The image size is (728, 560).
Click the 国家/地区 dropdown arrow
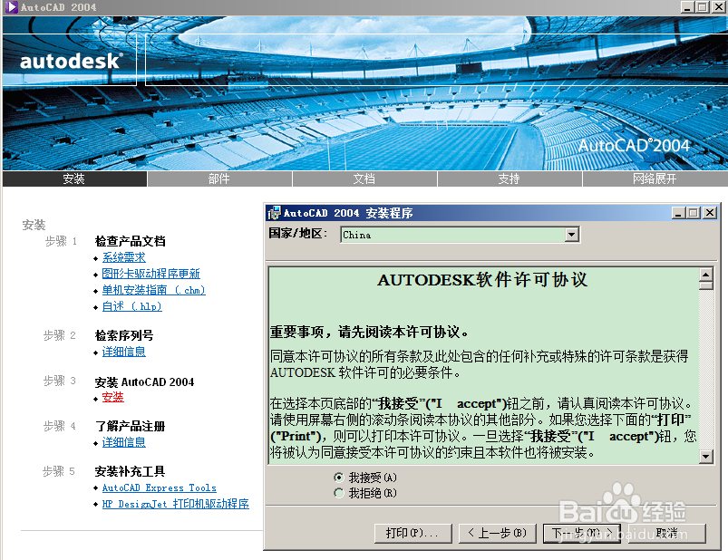571,235
